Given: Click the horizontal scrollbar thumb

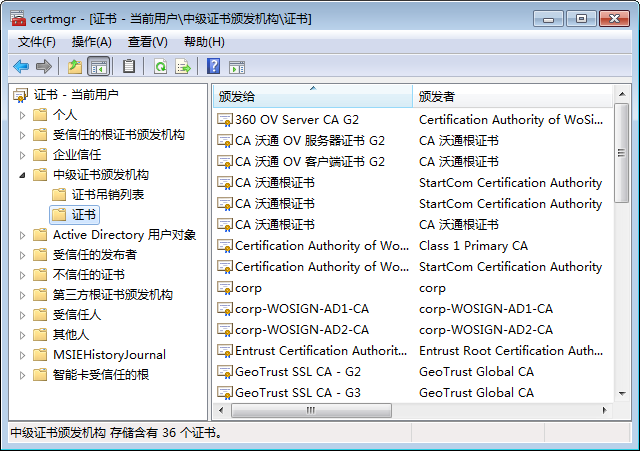Looking at the screenshot, I should [x=311, y=410].
